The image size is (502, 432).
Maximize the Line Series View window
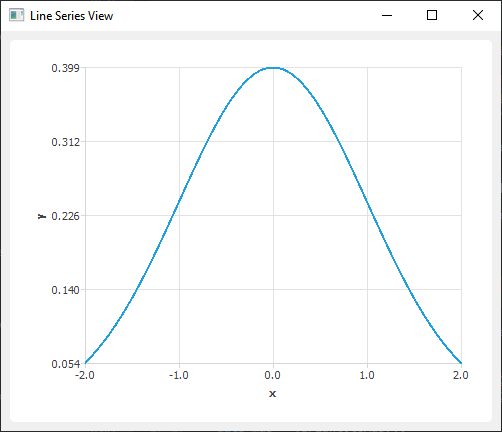point(432,15)
